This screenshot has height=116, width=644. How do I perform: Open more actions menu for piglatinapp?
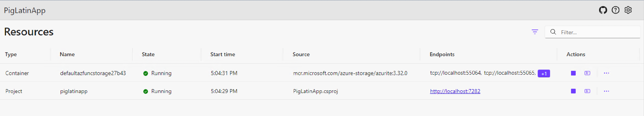coord(606,91)
